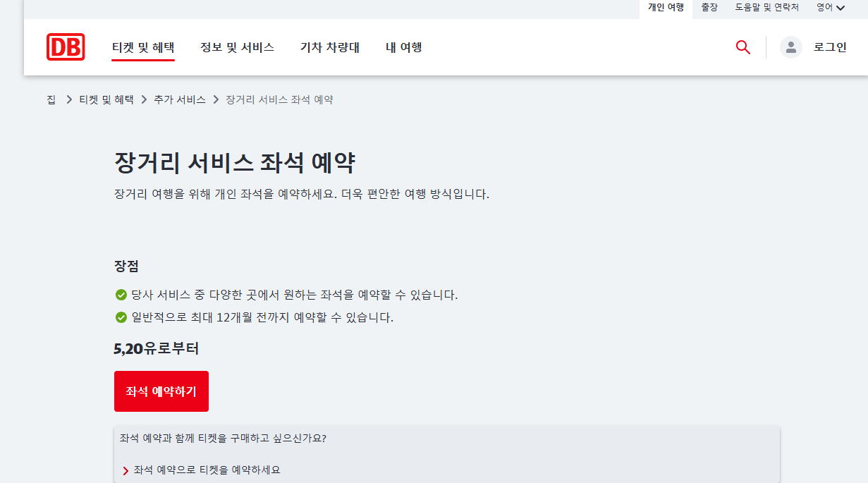Click the user avatar icon

791,47
